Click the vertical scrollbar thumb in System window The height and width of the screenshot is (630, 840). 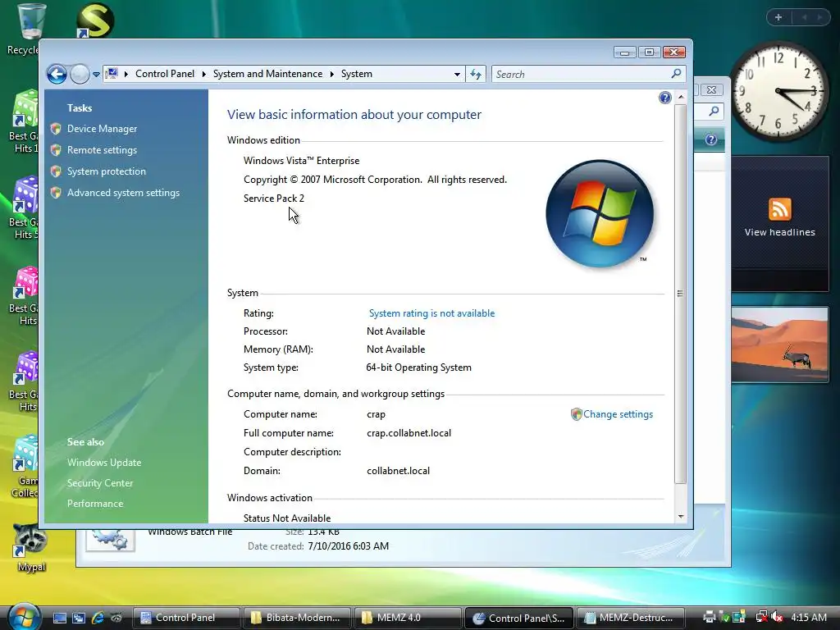click(680, 294)
